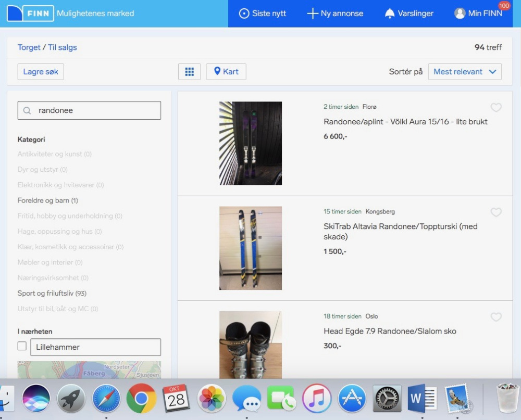The height and width of the screenshot is (420, 521).
Task: Open iTunes from the Dock
Action: 317,398
